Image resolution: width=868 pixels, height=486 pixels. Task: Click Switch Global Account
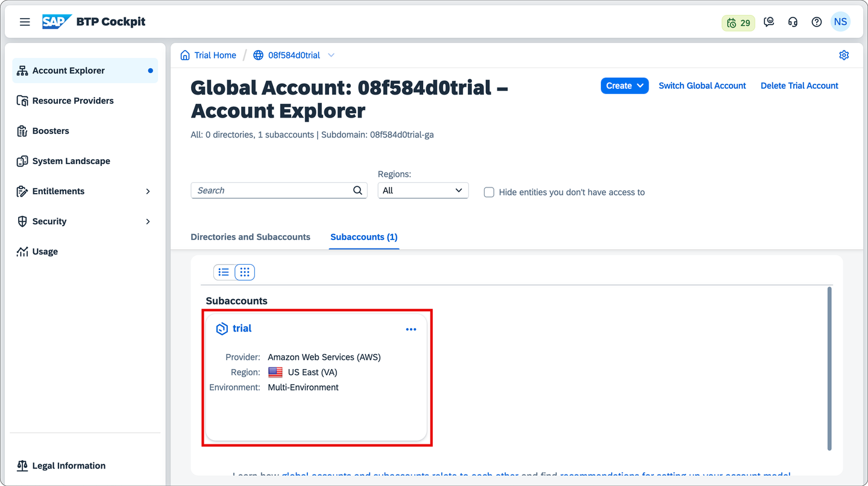point(702,86)
